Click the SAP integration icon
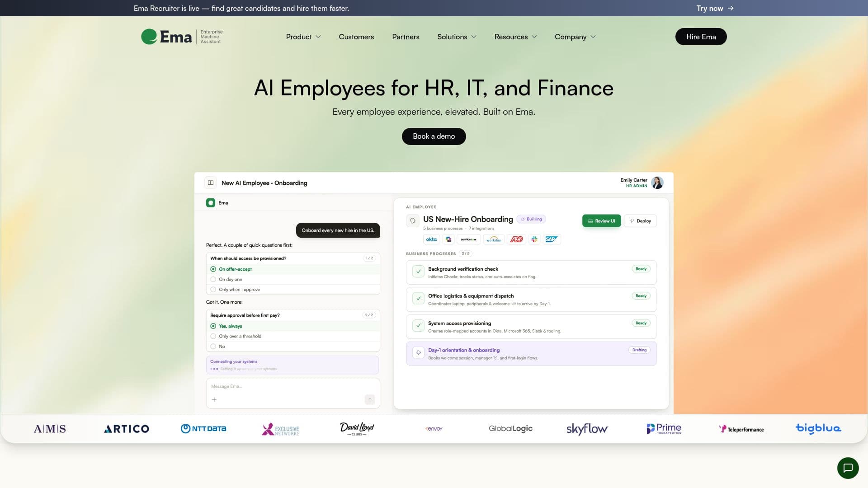Image resolution: width=868 pixels, height=488 pixels. (551, 239)
